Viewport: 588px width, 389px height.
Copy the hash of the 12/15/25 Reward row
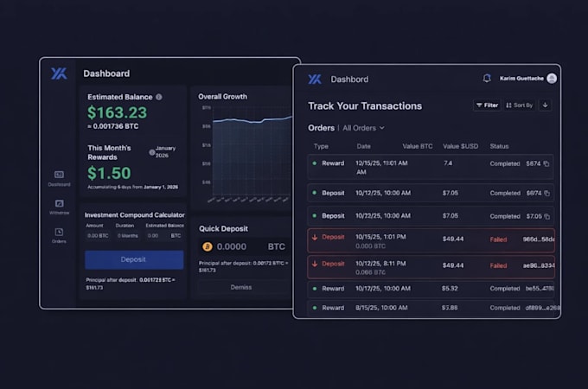[546, 163]
